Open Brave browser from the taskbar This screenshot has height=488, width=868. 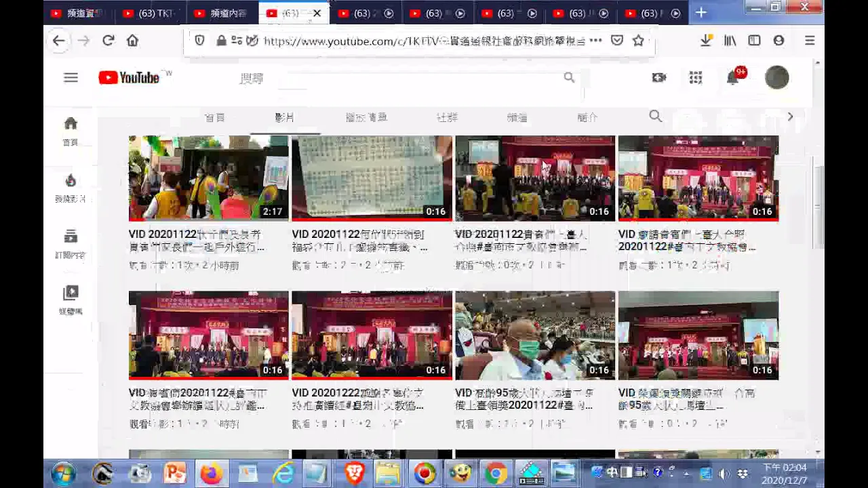pyautogui.click(x=354, y=472)
